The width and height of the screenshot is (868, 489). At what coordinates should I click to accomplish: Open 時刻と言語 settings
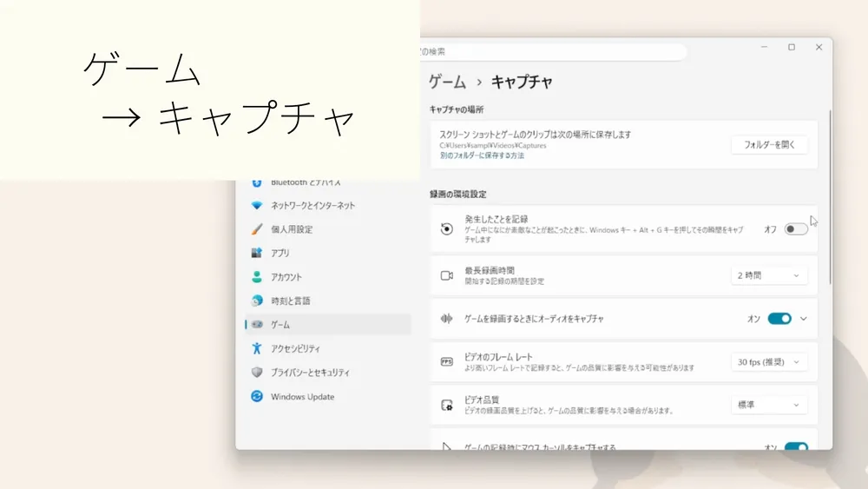[328, 301]
